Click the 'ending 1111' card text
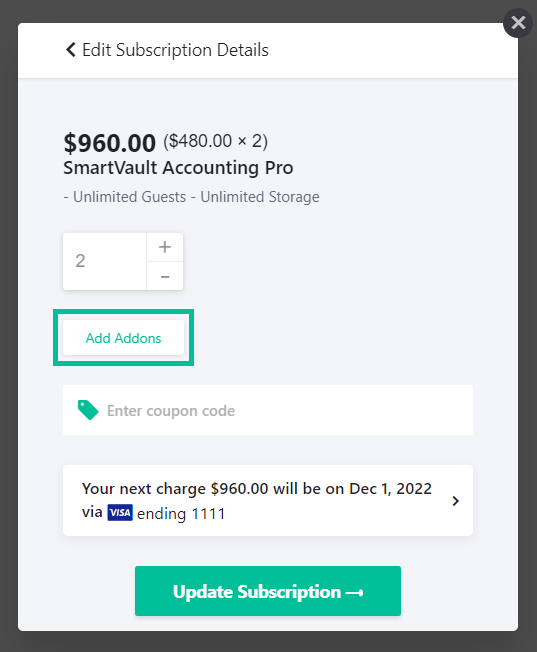This screenshot has width=537, height=652. [x=181, y=514]
